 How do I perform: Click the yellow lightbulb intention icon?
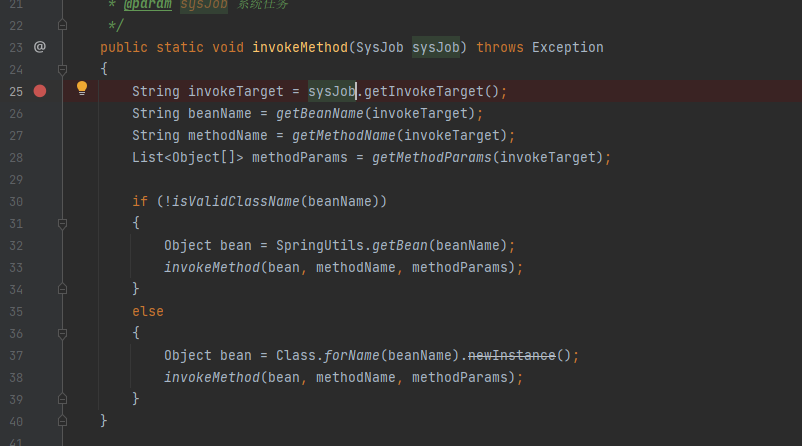pos(82,88)
